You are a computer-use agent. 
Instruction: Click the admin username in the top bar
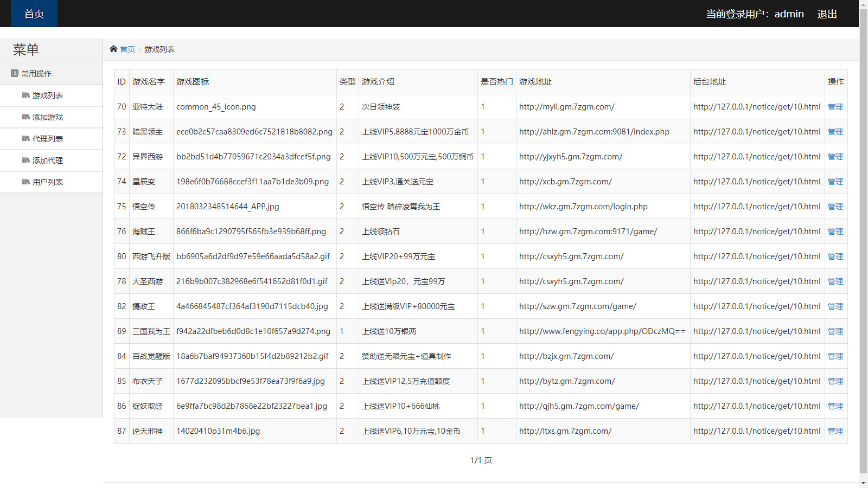789,14
